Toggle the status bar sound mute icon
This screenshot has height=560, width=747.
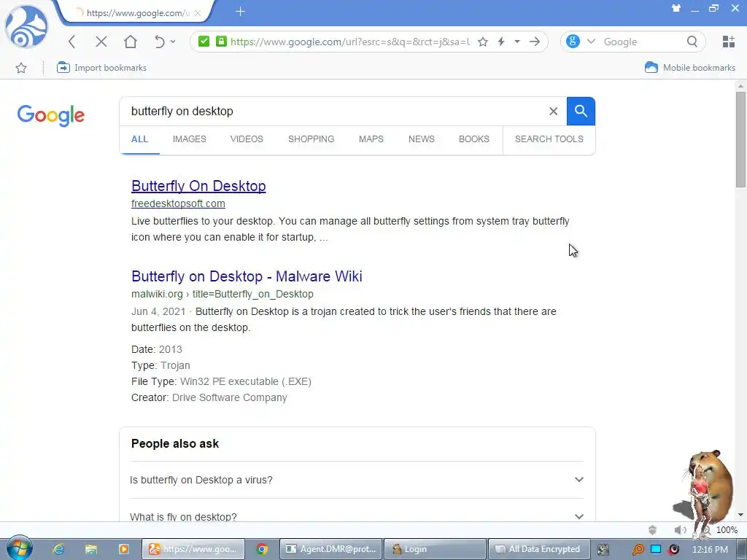(x=680, y=530)
